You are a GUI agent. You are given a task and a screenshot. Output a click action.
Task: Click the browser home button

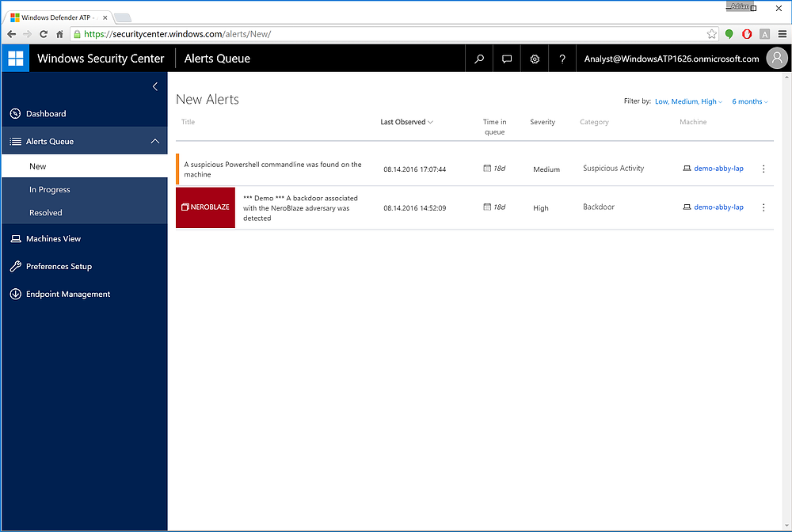click(59, 34)
